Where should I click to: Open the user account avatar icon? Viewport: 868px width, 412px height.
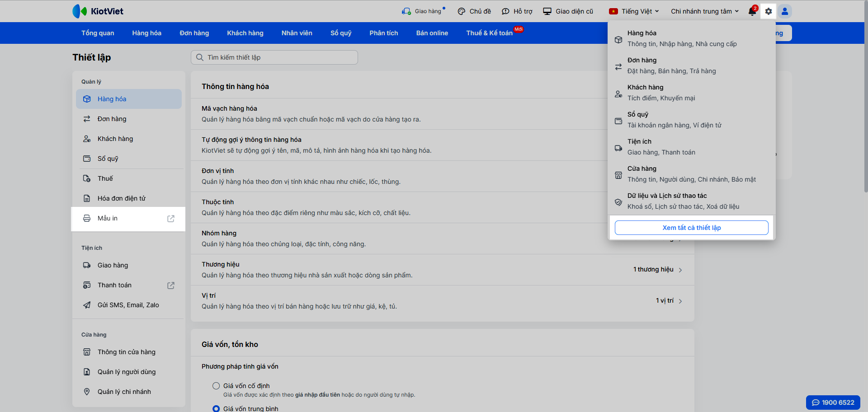coord(785,11)
